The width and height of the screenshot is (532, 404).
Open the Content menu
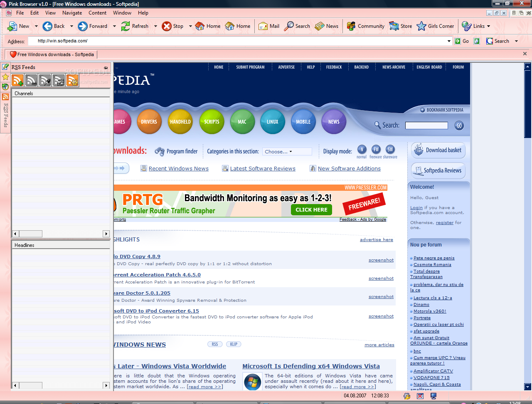(x=97, y=13)
